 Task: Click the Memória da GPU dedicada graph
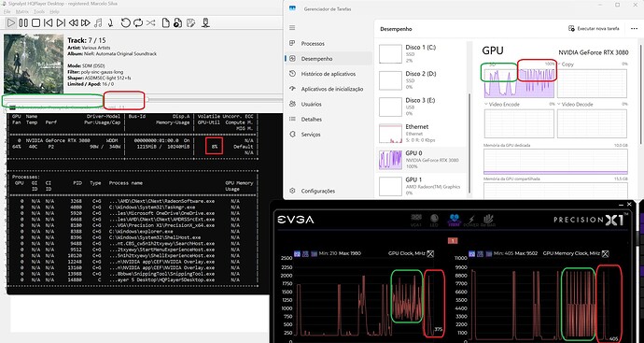(555, 162)
